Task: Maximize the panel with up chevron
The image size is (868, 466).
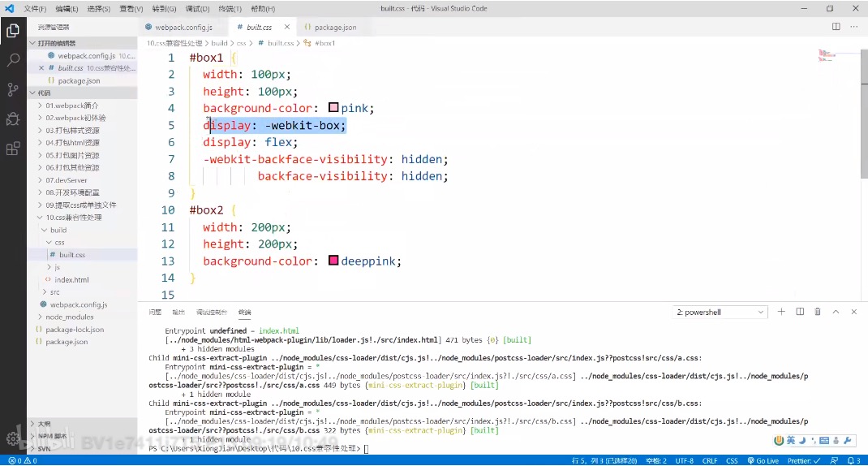Action: 836,312
